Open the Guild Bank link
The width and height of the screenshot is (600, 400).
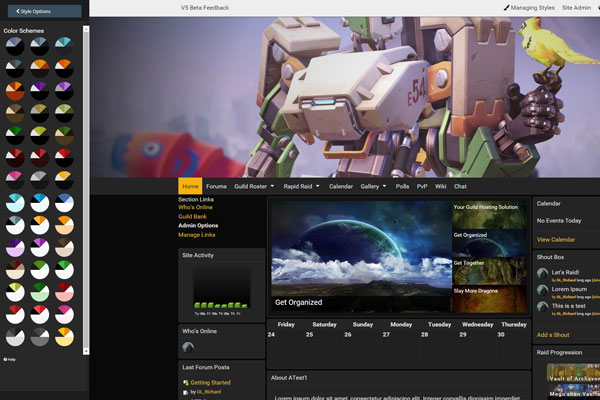(192, 217)
